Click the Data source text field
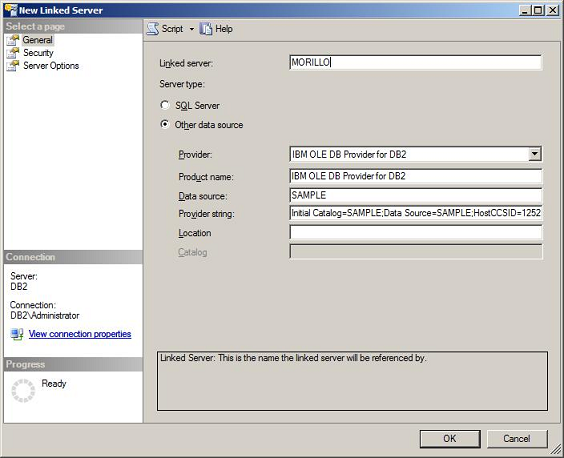This screenshot has width=564, height=458. coord(415,195)
